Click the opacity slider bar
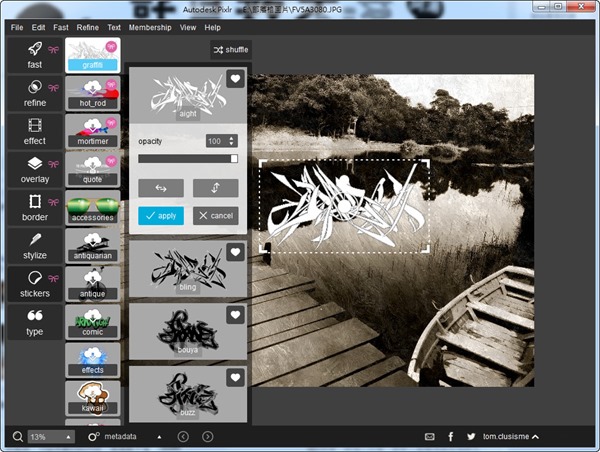This screenshot has height=452, width=600. click(187, 158)
